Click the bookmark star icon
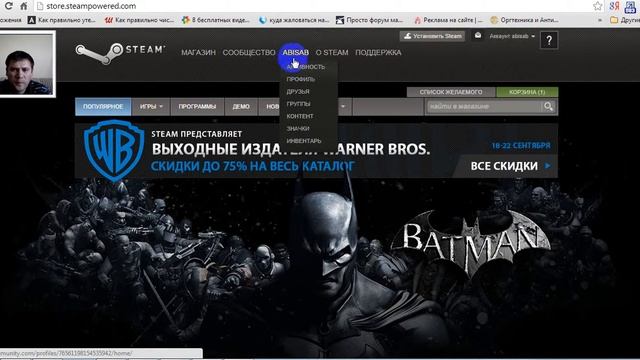This screenshot has width=640, height=360. [x=598, y=6]
